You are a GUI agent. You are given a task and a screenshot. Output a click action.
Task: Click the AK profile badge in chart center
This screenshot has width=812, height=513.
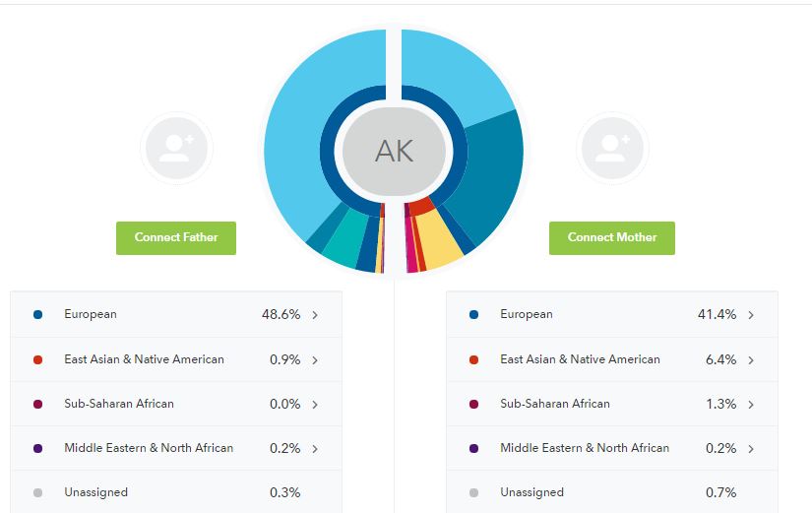click(394, 151)
